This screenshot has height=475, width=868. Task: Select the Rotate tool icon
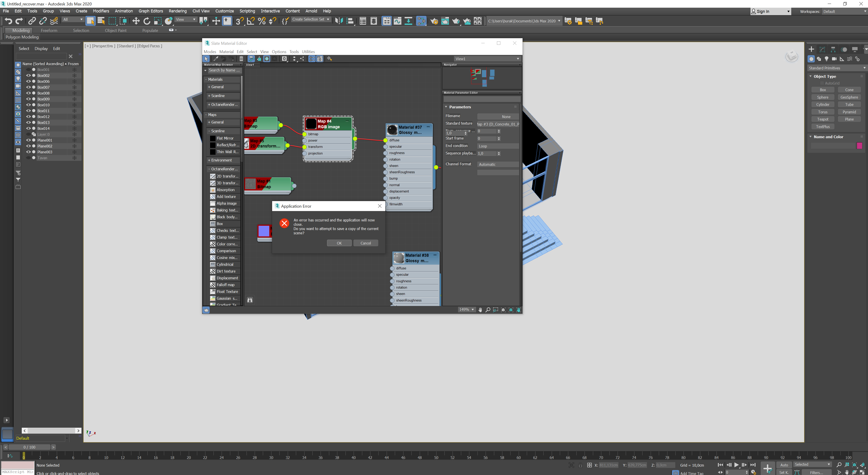pyautogui.click(x=146, y=21)
